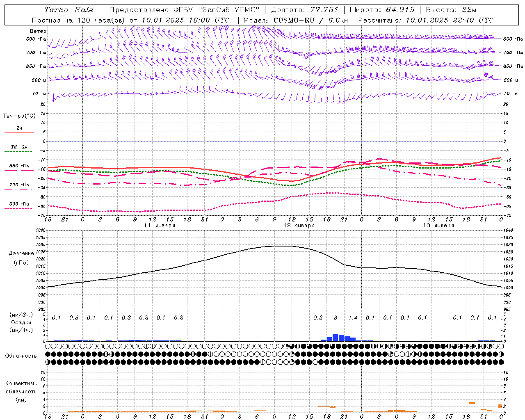Click the 'Облачность' cloud cover row label
525x420 pixels.
pyautogui.click(x=21, y=356)
